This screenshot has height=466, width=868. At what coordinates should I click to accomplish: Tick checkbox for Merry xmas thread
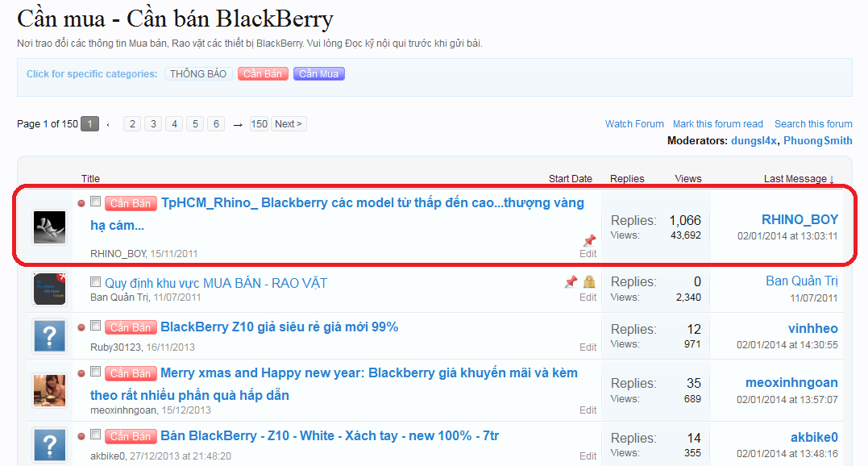(x=95, y=372)
